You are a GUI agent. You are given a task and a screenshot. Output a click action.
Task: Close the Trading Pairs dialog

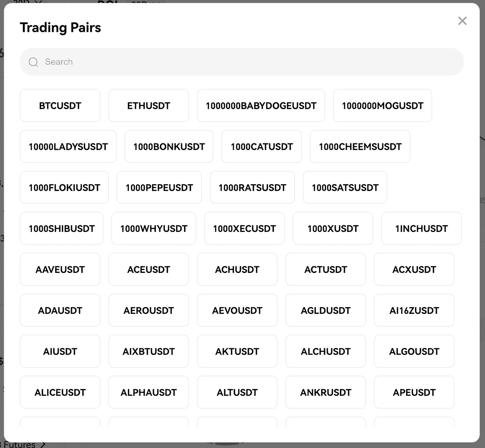(462, 21)
